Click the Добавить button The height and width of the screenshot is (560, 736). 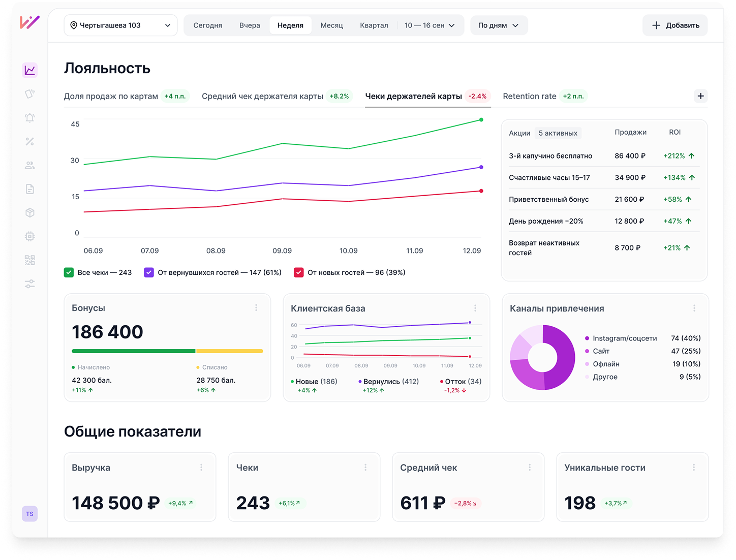tap(675, 25)
